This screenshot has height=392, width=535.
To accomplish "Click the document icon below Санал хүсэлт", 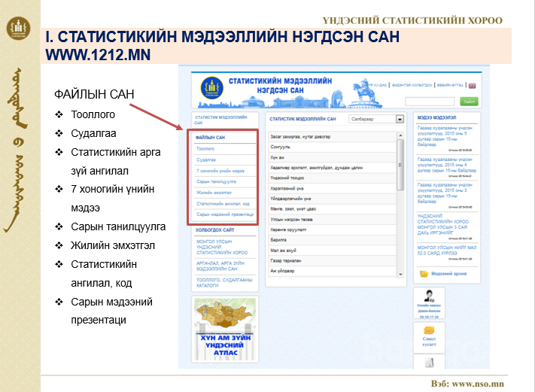I will click(x=429, y=363).
